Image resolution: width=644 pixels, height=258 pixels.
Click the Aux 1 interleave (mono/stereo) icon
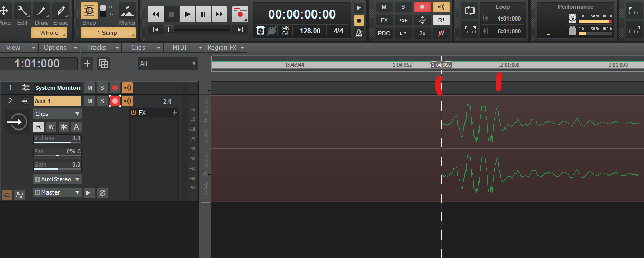90,193
